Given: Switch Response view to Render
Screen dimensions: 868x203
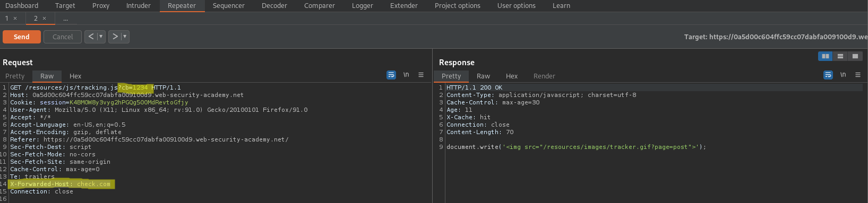Looking at the screenshot, I should [544, 76].
